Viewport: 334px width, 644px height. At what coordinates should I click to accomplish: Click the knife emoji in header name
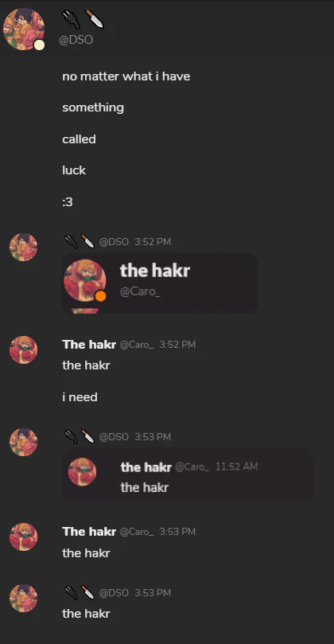(x=94, y=19)
